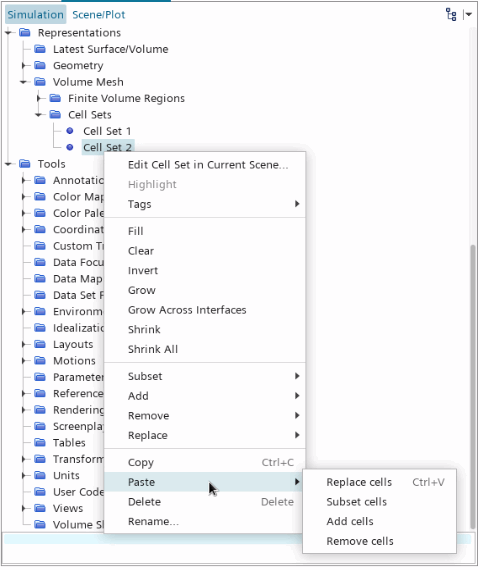Switch to the Scene/Plot tab

tap(99, 15)
